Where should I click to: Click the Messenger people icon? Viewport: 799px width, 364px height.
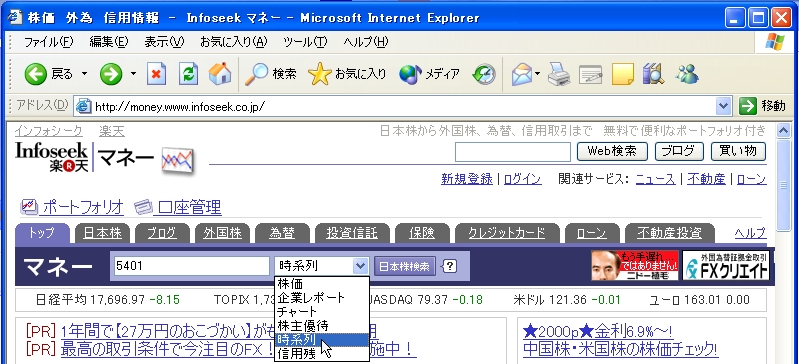pos(687,74)
